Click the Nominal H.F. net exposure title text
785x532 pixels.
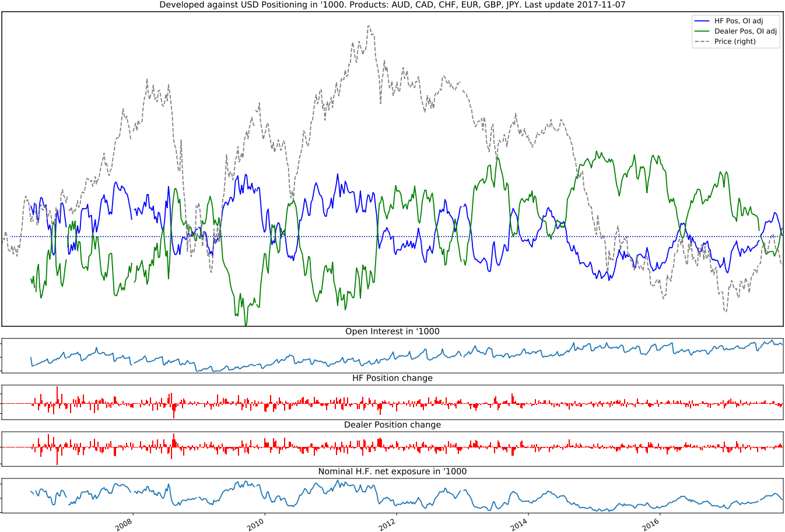click(392, 472)
